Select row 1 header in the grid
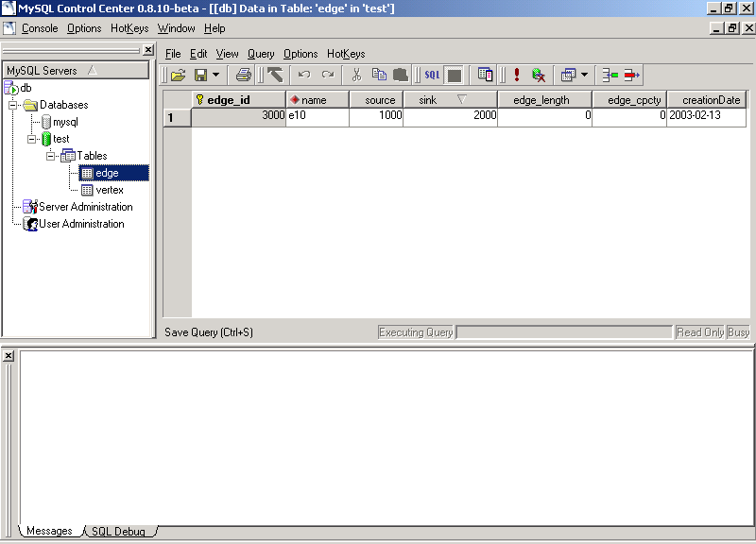756x544 pixels. tap(177, 117)
